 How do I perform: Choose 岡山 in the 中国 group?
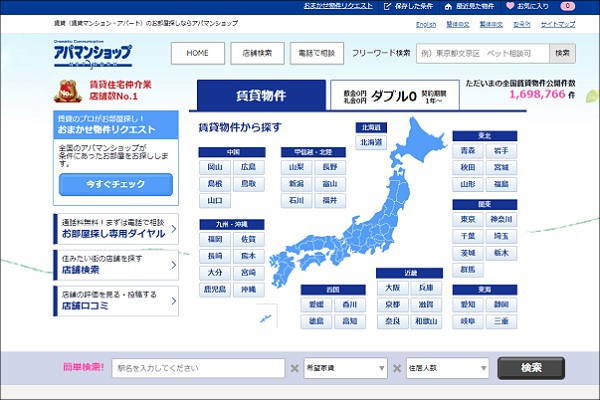[x=215, y=167]
